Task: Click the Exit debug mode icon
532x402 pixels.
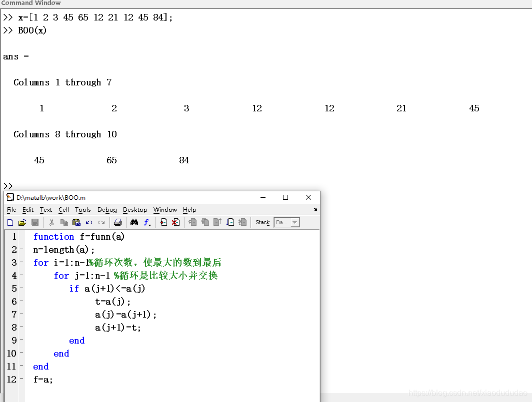Action: point(242,222)
